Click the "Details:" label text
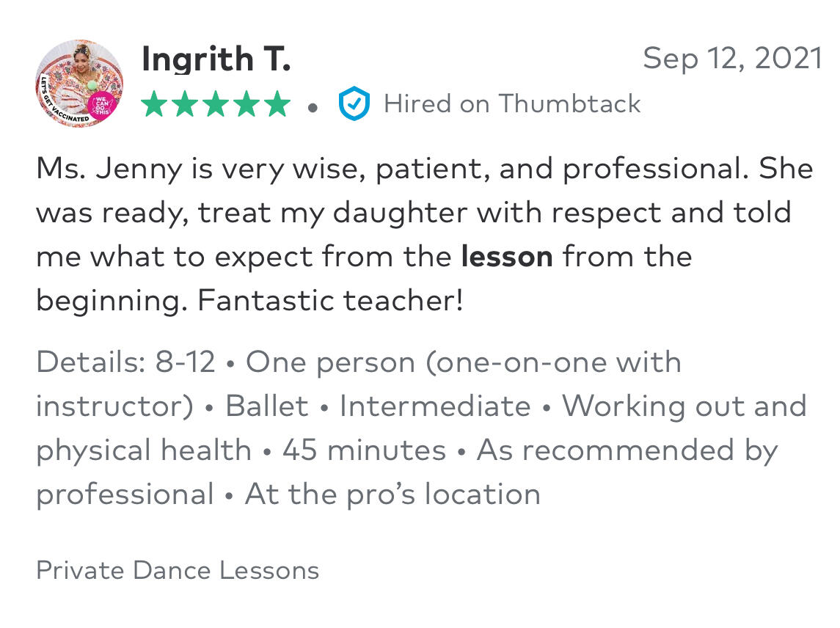This screenshot has height=628, width=840. click(90, 362)
